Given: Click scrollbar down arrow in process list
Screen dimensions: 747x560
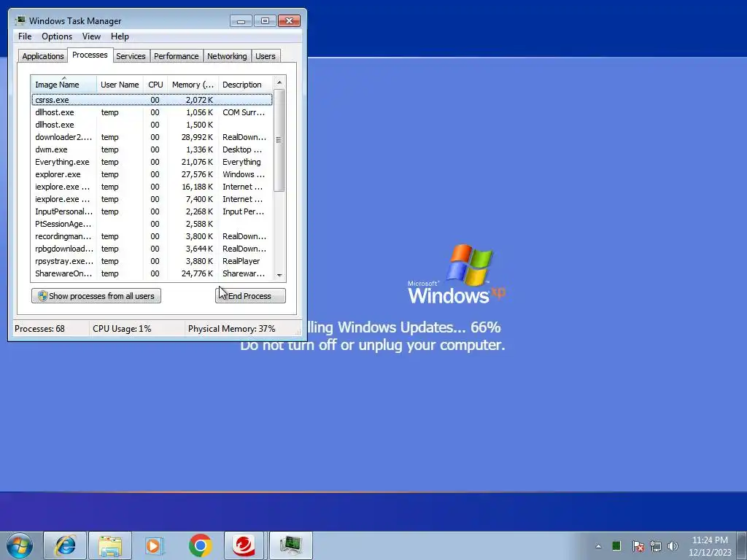Looking at the screenshot, I should coord(279,275).
